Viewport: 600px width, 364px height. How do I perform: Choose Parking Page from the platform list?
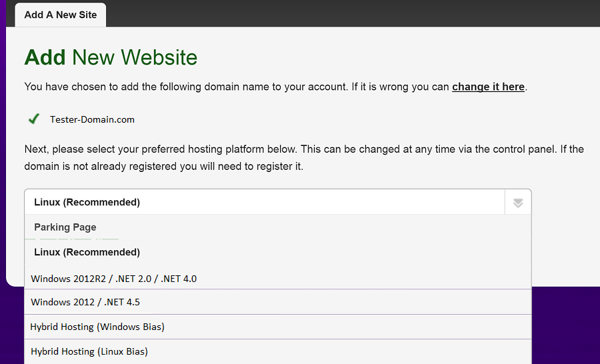(x=278, y=227)
